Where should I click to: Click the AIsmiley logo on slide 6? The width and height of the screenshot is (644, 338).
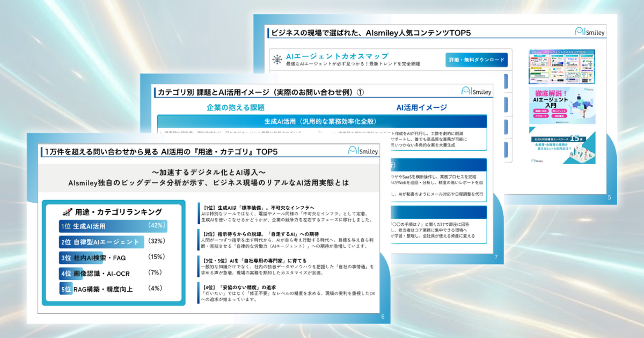[x=363, y=151]
